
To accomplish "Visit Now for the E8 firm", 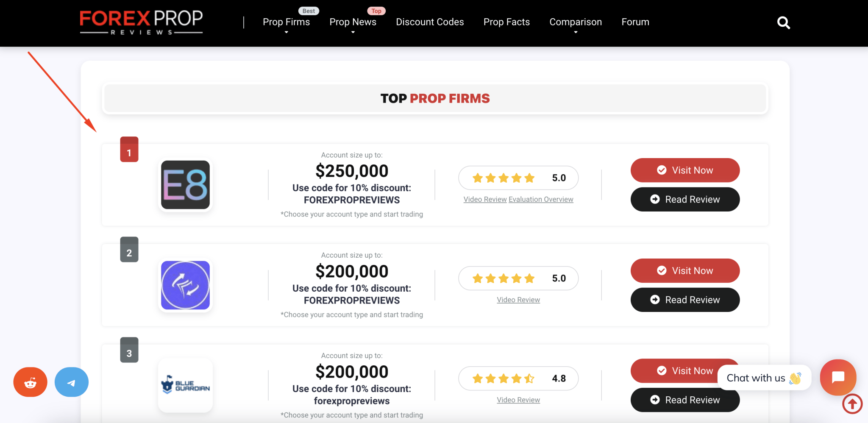I will tap(685, 170).
